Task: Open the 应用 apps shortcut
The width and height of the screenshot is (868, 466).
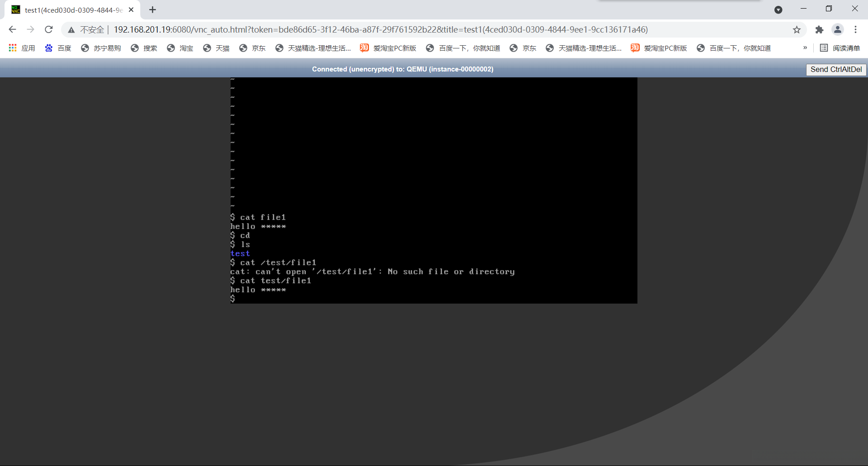Action: 22,48
